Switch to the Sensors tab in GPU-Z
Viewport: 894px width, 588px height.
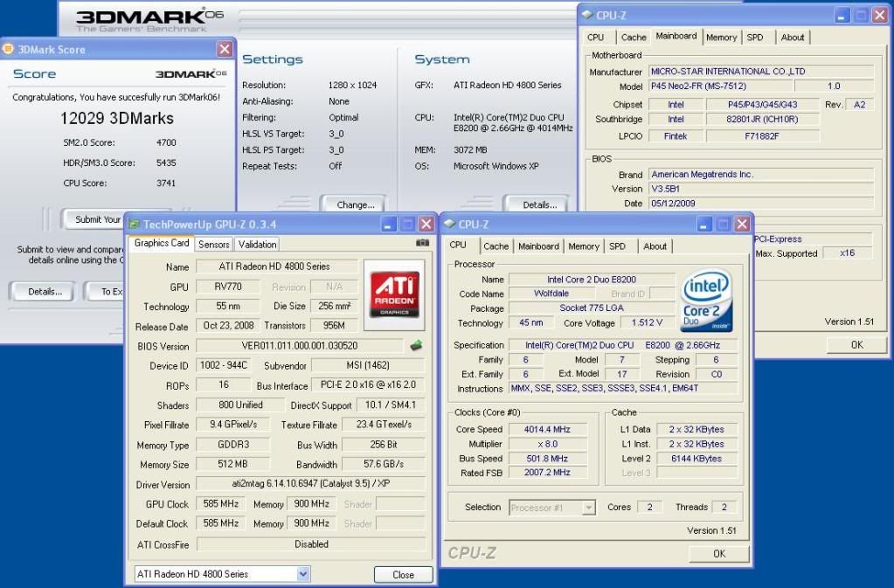tap(214, 245)
